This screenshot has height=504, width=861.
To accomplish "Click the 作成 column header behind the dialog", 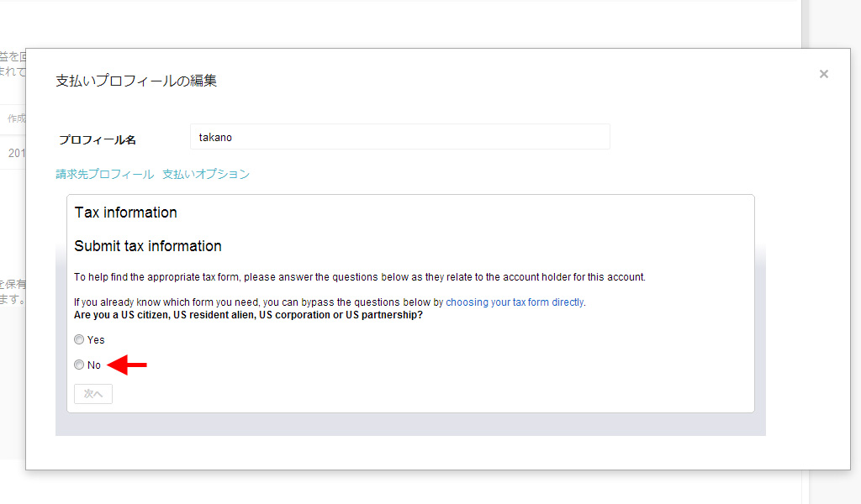I will (16, 118).
